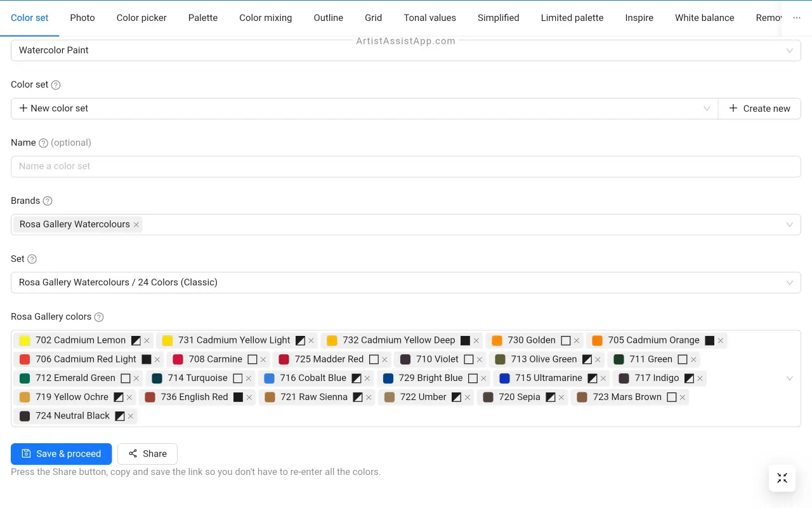Click the Create new button

[x=760, y=109]
